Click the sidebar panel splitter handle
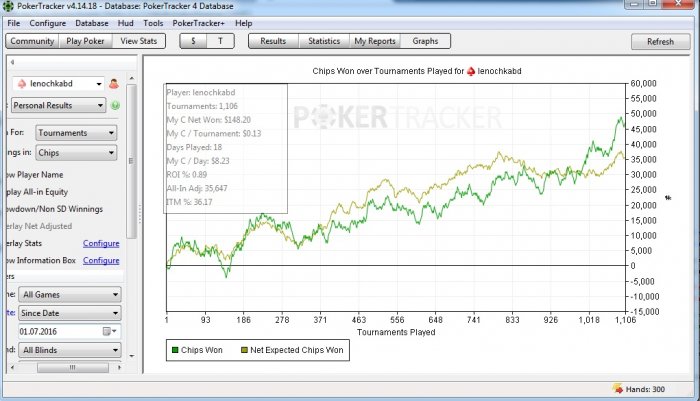 pos(140,214)
